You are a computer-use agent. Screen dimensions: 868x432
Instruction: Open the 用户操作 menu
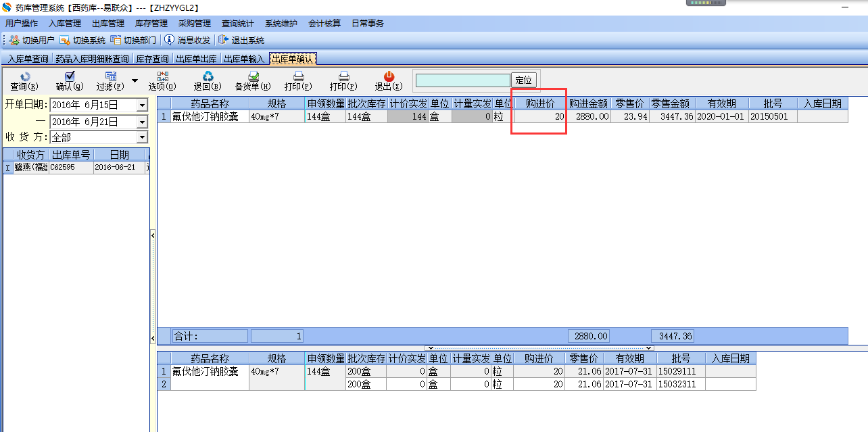coord(22,24)
